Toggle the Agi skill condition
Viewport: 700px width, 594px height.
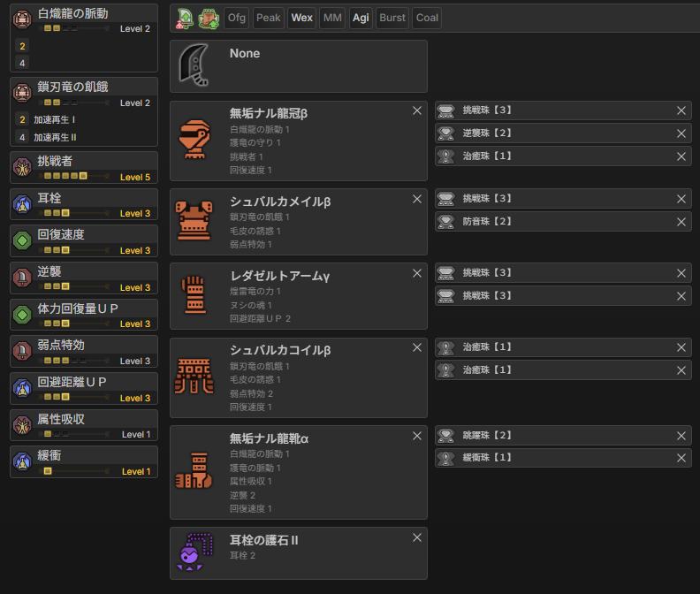361,18
